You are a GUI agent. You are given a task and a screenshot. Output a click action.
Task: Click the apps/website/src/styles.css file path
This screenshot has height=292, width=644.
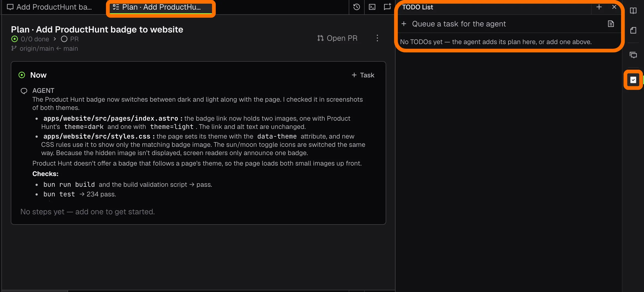click(x=97, y=136)
